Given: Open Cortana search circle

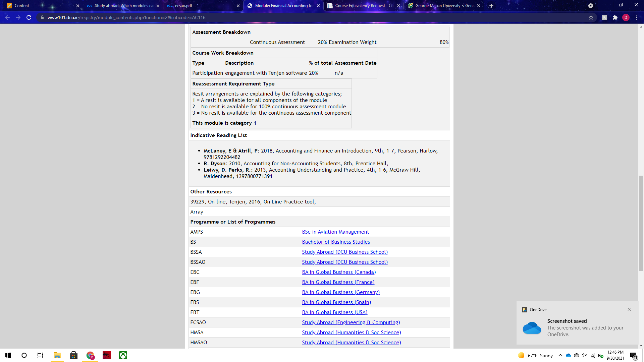Looking at the screenshot, I should 24,355.
